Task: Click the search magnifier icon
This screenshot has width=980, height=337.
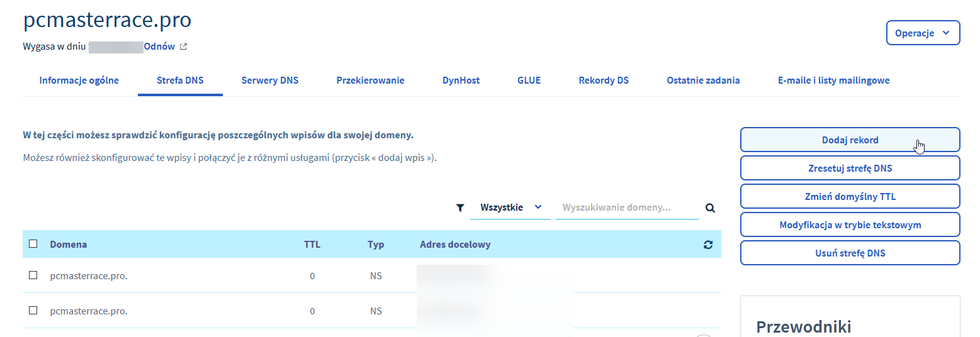Action: 710,207
